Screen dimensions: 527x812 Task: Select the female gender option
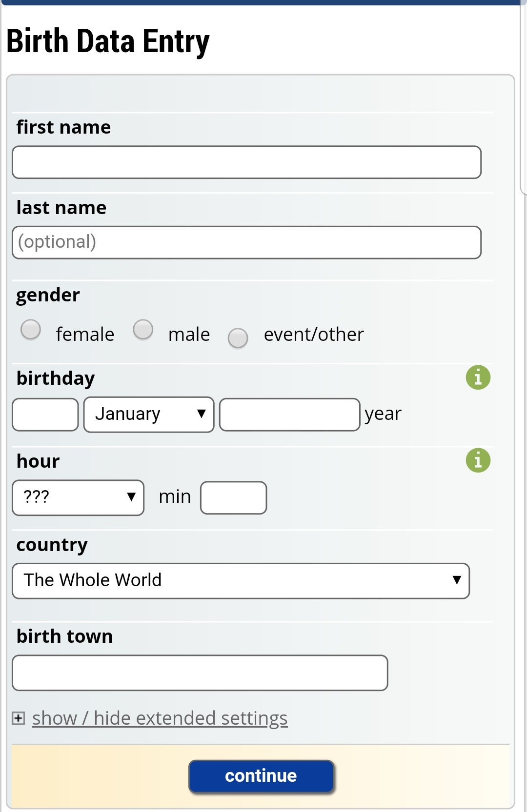click(x=31, y=329)
